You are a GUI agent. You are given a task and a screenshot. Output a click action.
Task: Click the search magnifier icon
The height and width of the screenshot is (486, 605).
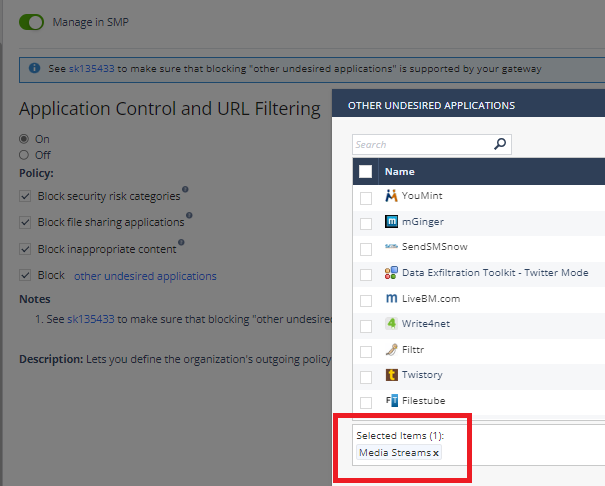coord(501,144)
